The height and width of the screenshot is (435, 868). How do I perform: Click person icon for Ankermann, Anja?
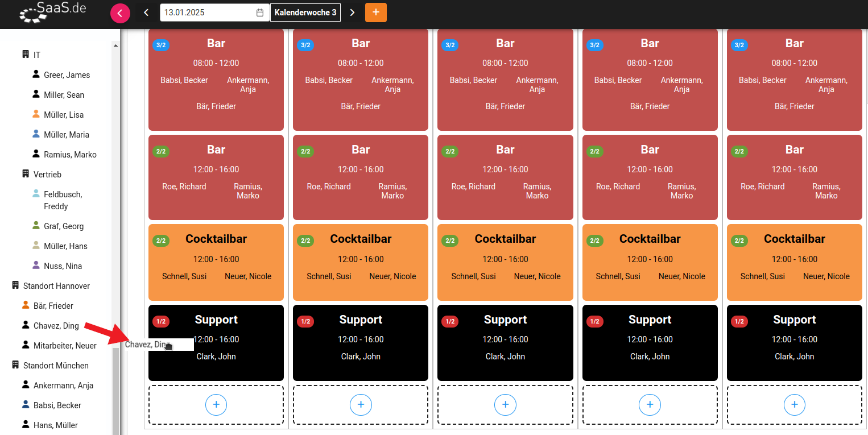[x=26, y=385]
